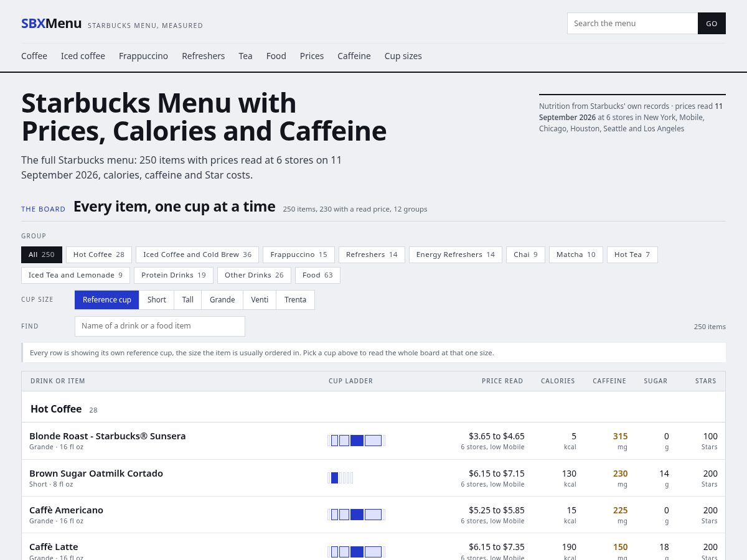Filter by Hot Tea 7 group

632,255
